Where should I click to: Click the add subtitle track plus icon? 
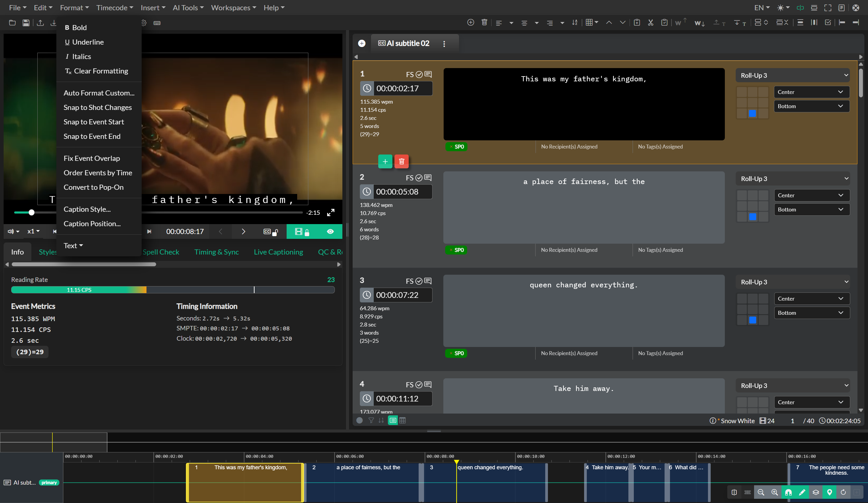(x=362, y=43)
